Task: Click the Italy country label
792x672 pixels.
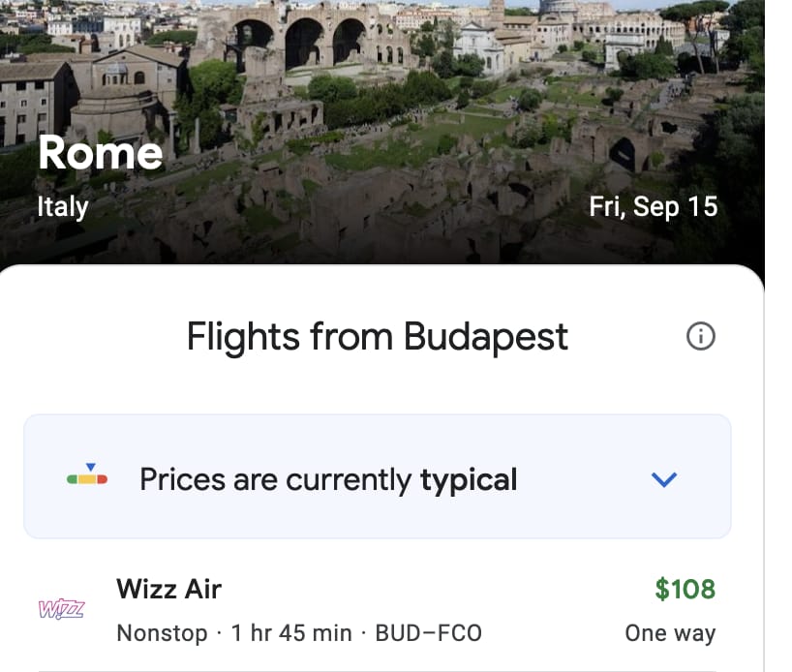Action: (62, 206)
